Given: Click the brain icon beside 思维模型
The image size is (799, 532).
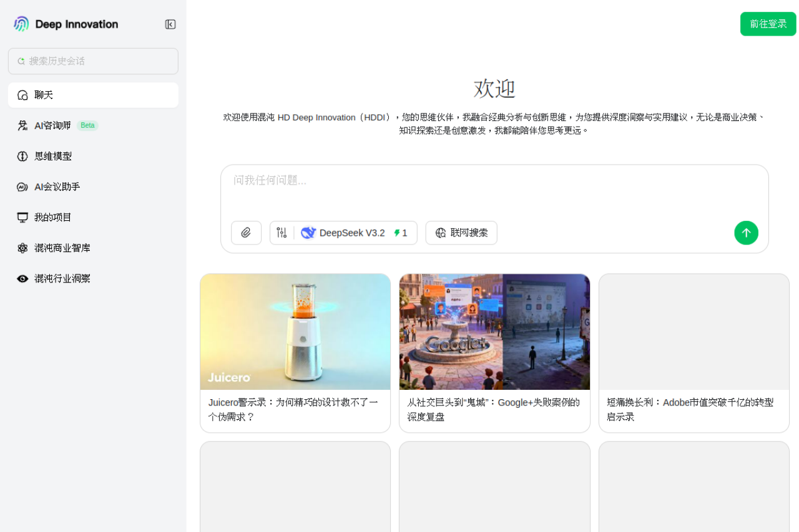Looking at the screenshot, I should pyautogui.click(x=22, y=157).
